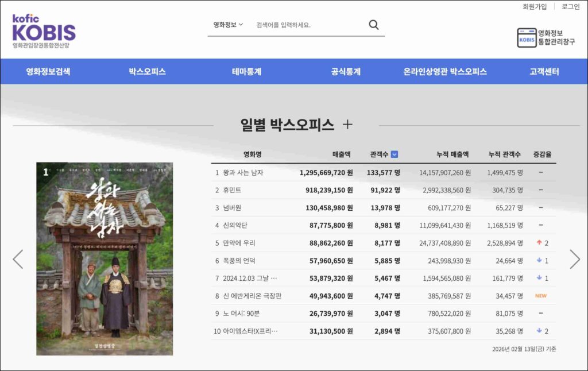Click the magnifying glass search icon
Screen dimensions: 588x371
click(374, 25)
